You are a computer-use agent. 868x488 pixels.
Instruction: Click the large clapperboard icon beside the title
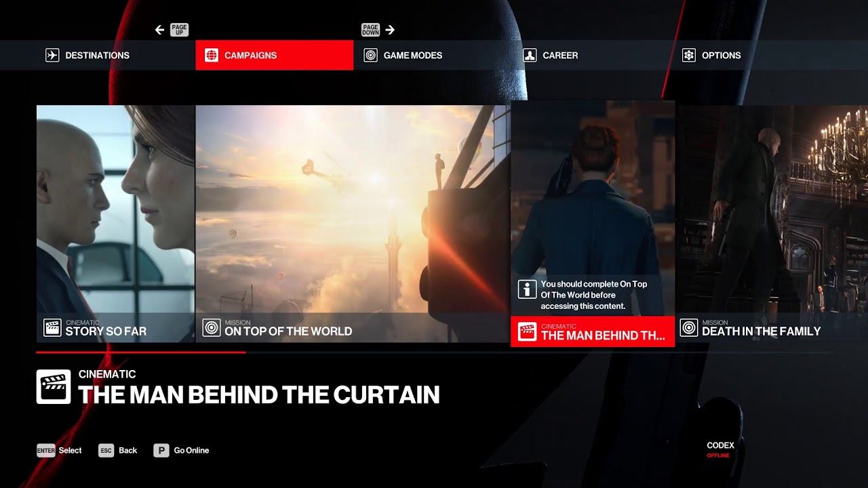54,387
